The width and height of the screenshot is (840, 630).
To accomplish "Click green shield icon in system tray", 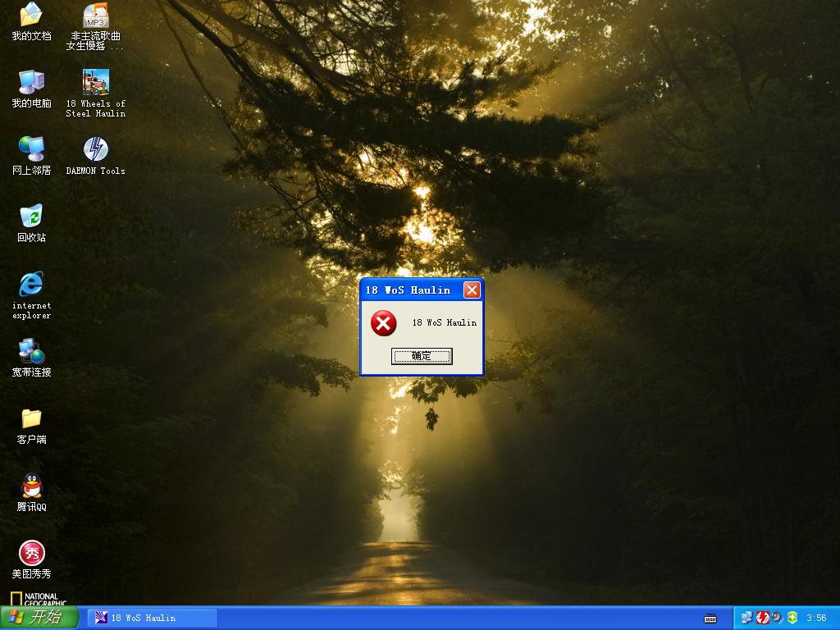I will coord(792,618).
